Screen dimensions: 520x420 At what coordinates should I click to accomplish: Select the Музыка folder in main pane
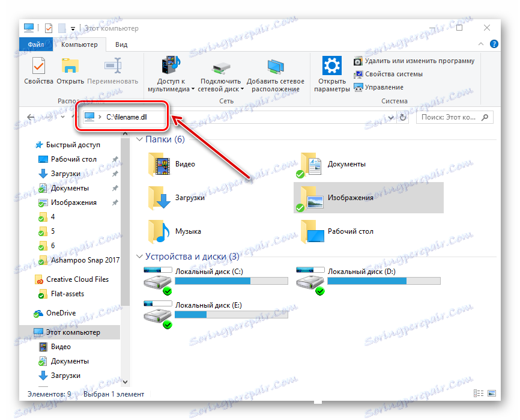(175, 231)
